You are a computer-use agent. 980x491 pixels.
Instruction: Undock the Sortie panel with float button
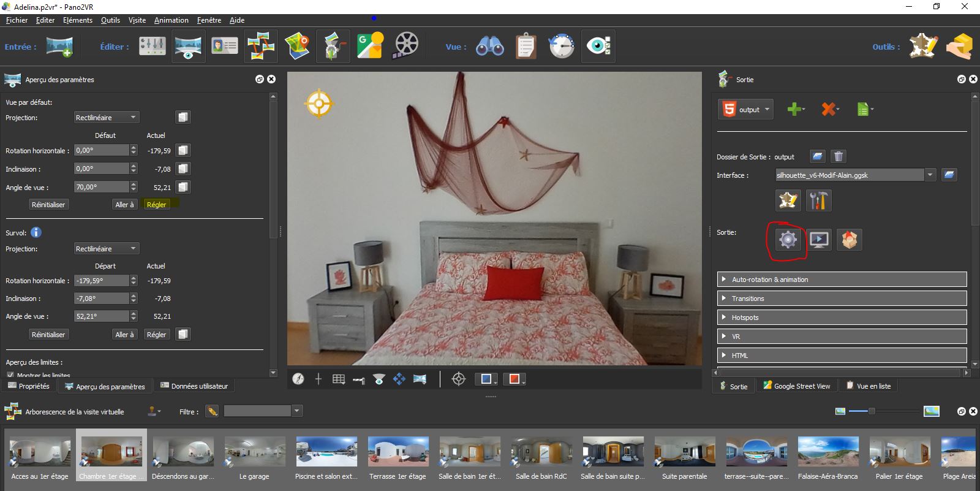click(x=962, y=79)
